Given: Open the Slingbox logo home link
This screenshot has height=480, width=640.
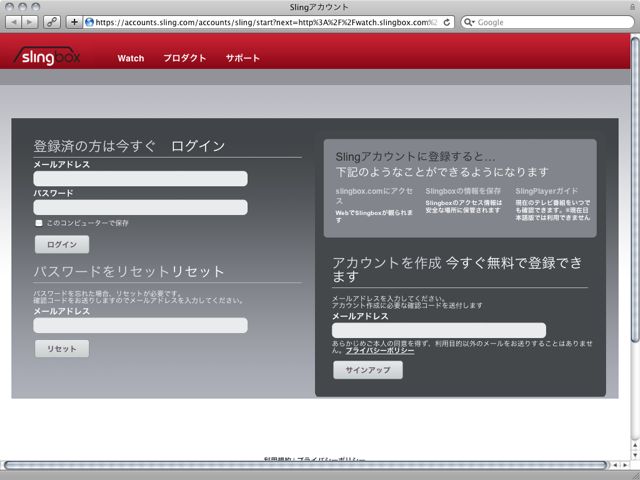Looking at the screenshot, I should coord(47,56).
